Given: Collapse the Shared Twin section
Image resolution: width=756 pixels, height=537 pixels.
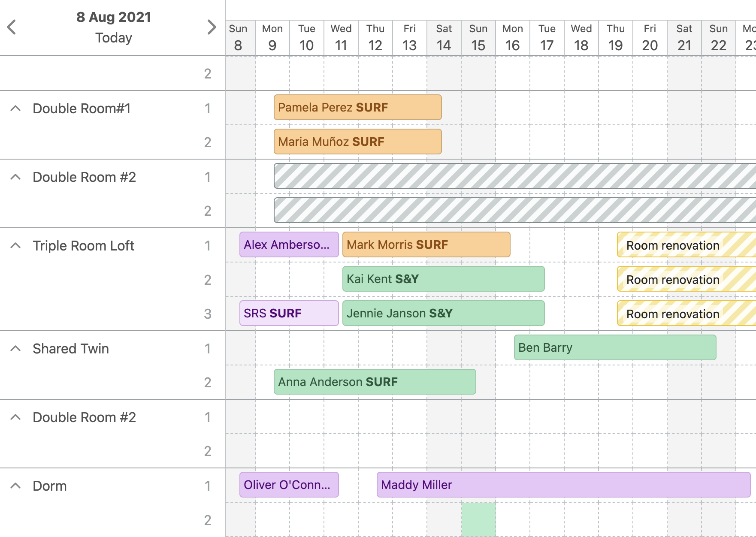Looking at the screenshot, I should tap(16, 348).
